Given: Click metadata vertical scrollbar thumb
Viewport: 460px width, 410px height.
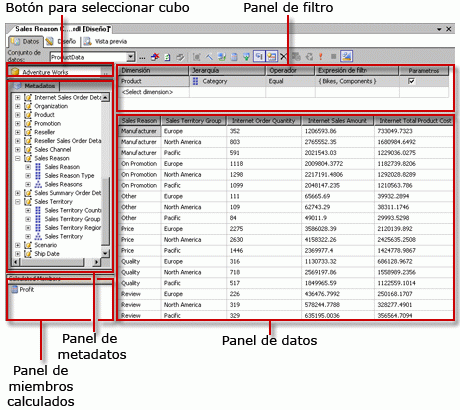Looking at the screenshot, I should click(106, 212).
